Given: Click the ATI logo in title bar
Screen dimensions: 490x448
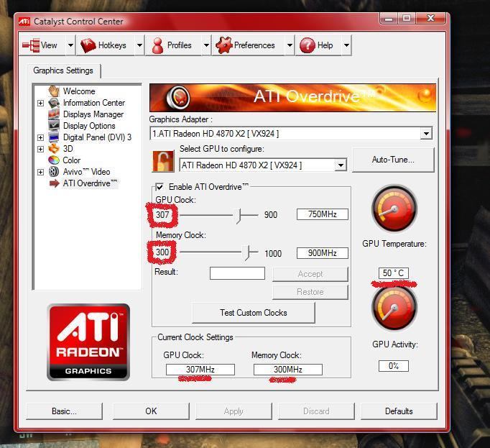Looking at the screenshot, I should 24,22.
